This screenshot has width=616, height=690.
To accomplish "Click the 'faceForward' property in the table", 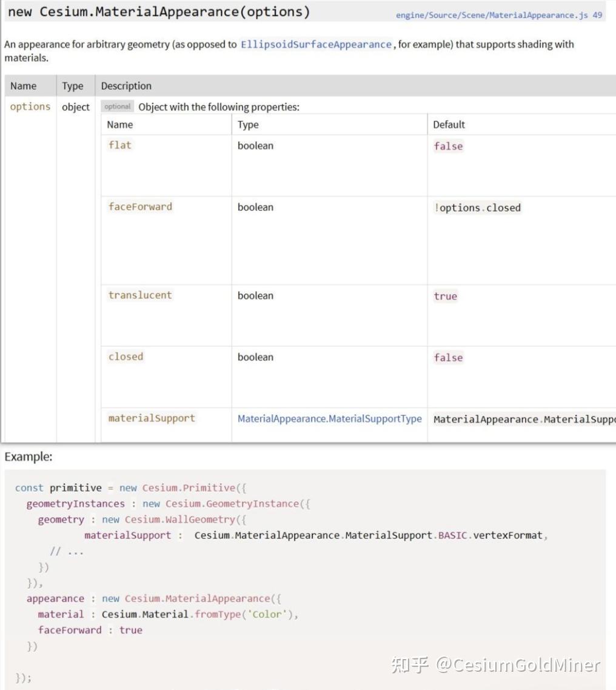I will 140,207.
